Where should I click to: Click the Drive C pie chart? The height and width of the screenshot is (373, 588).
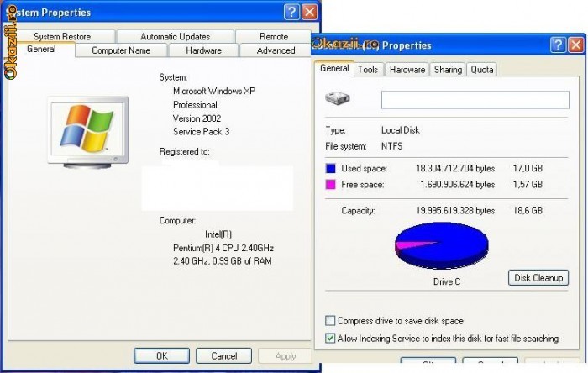pos(442,245)
